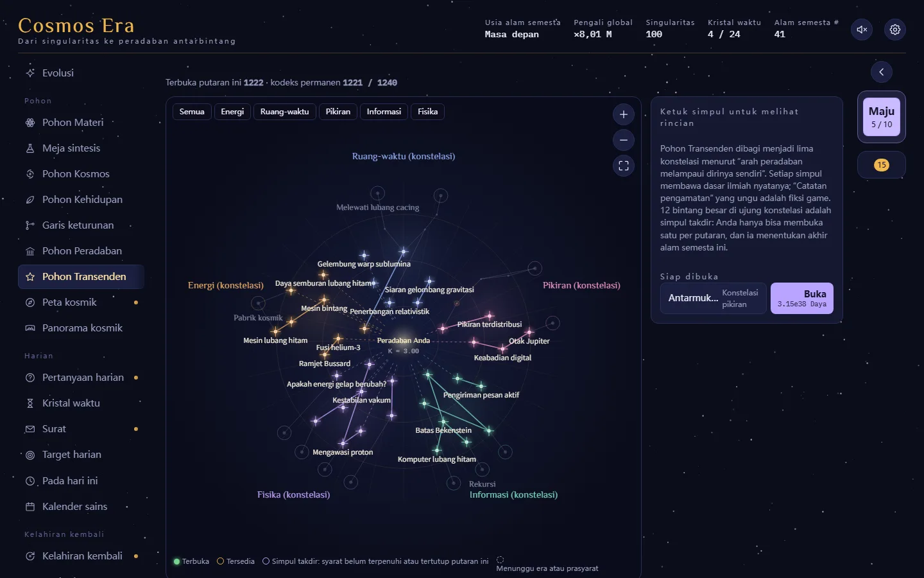924x578 pixels.
Task: Zoom in on the constellation map
Action: click(x=623, y=114)
